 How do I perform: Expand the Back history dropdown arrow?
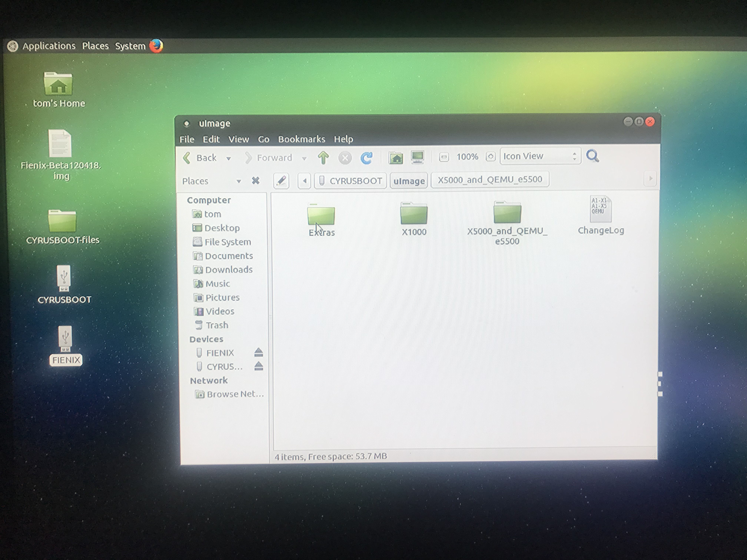coord(229,158)
